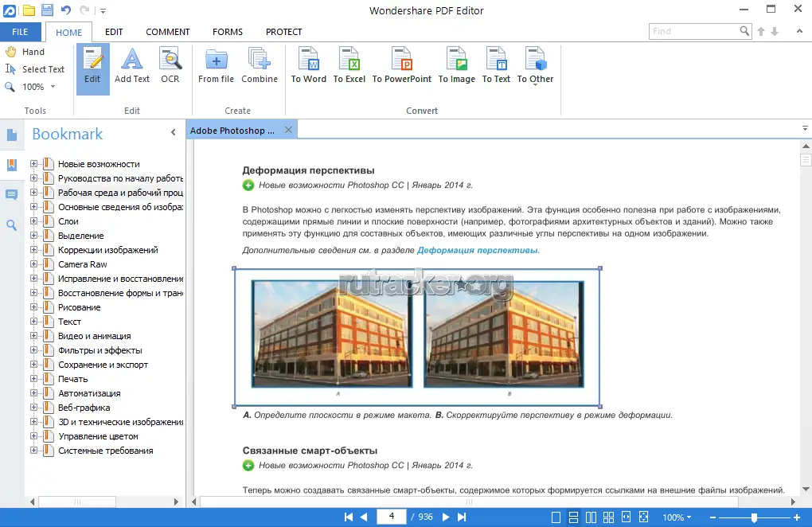812x527 pixels.
Task: Go to the first page
Action: (349, 517)
